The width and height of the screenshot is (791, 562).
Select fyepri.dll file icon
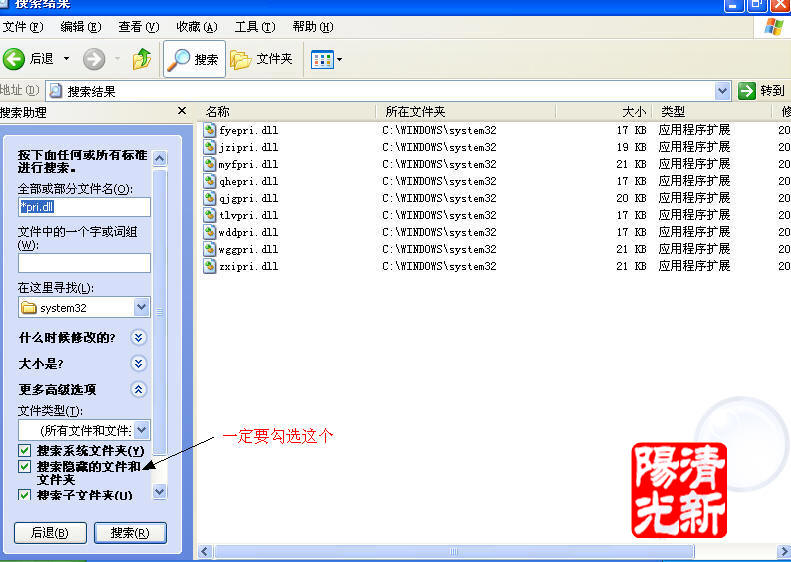[209, 130]
